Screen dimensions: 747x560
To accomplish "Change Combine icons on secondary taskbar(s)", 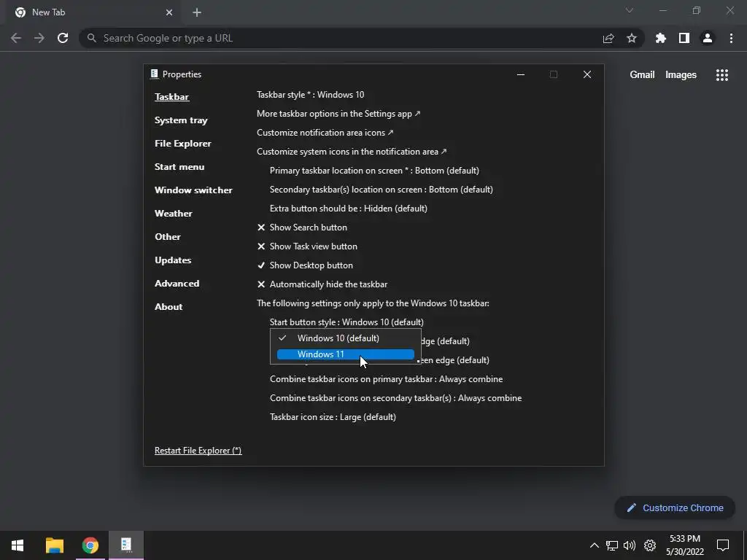I will pos(395,398).
